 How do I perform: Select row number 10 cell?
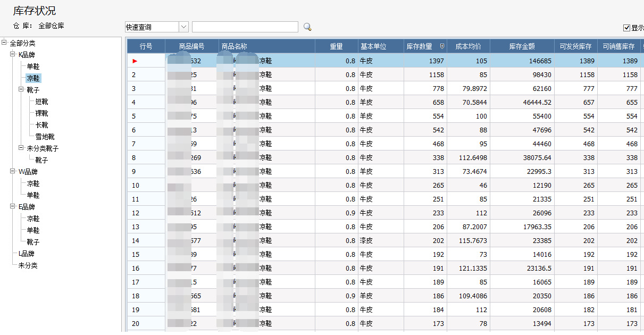(146, 186)
